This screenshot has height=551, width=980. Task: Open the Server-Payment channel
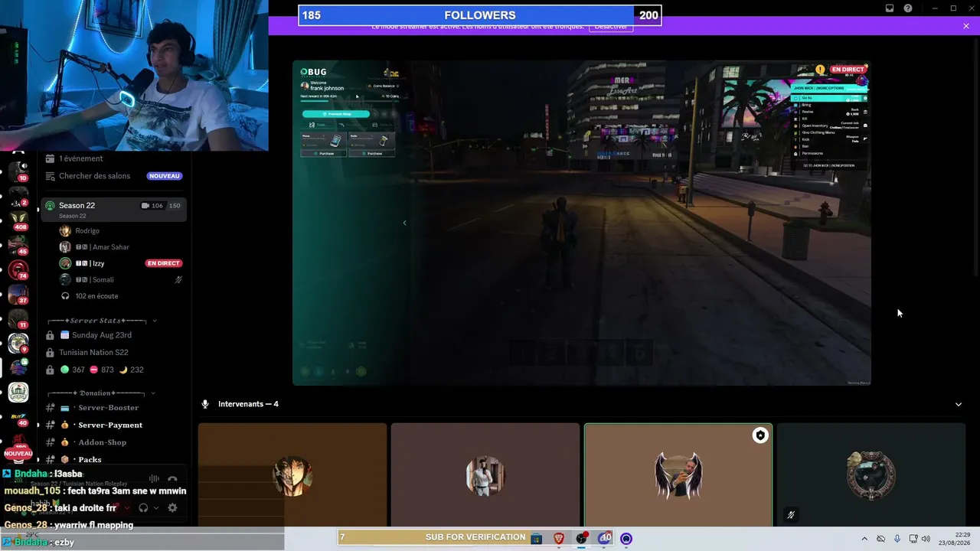[113, 425]
